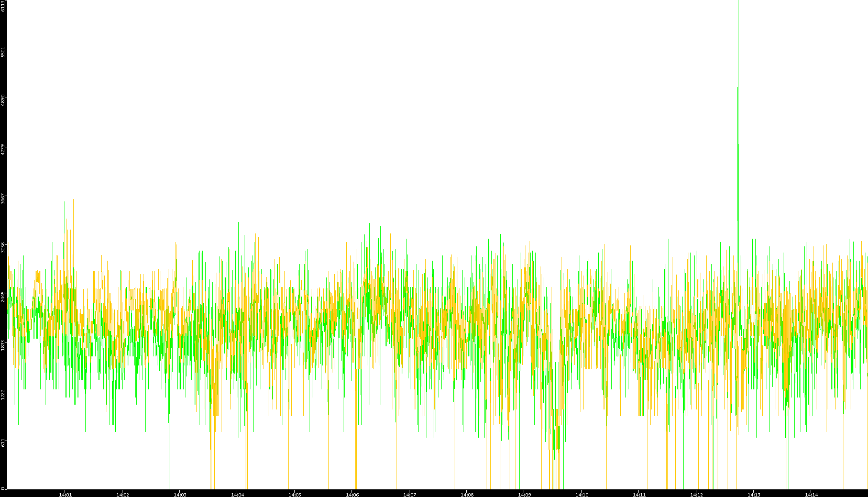Click the 14:12 time axis label
This screenshot has height=497, width=868.
pos(696,494)
